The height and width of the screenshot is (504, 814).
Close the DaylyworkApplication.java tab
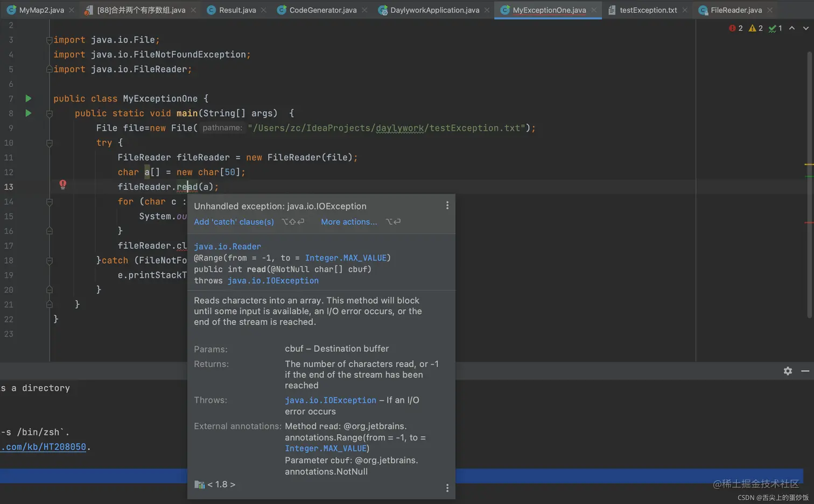tap(487, 10)
